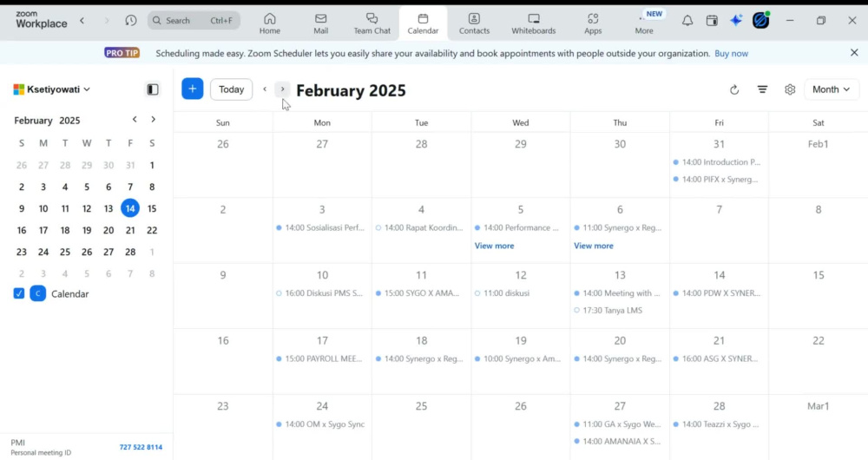Refresh the calendar
Screen dimensions: 868x460
[734, 89]
